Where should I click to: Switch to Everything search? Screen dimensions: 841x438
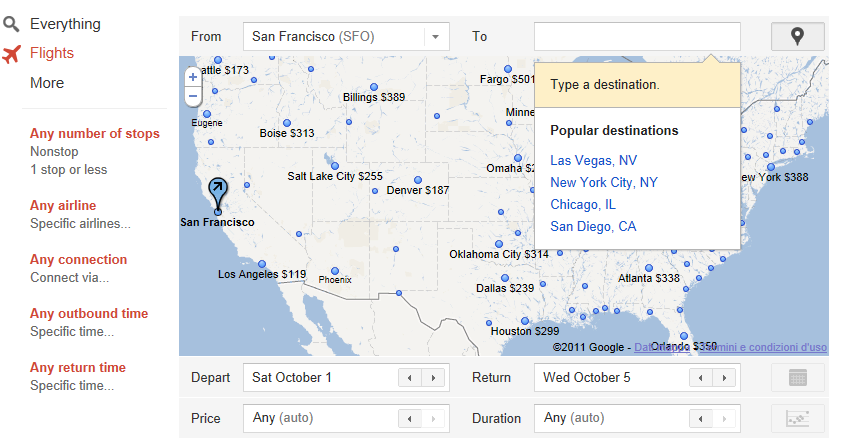coord(65,23)
